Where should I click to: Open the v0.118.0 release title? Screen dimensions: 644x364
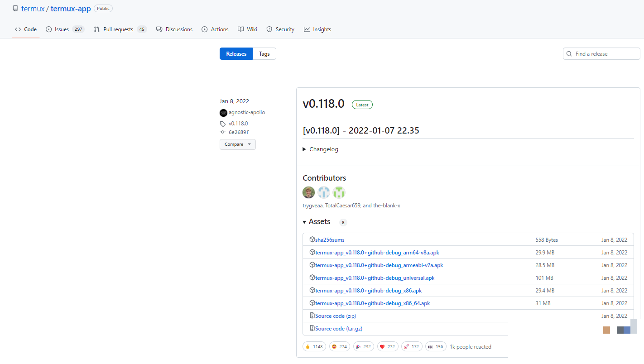tap(323, 104)
